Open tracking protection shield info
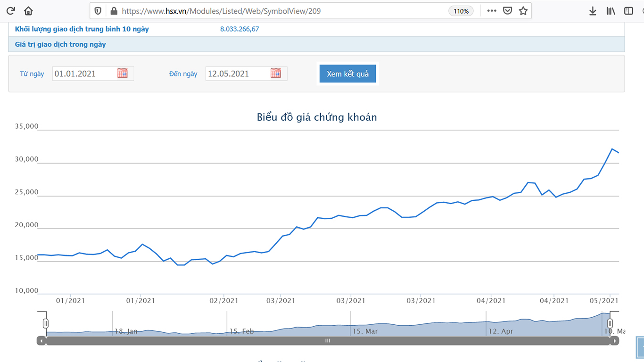Image resolution: width=644 pixels, height=362 pixels. (98, 11)
